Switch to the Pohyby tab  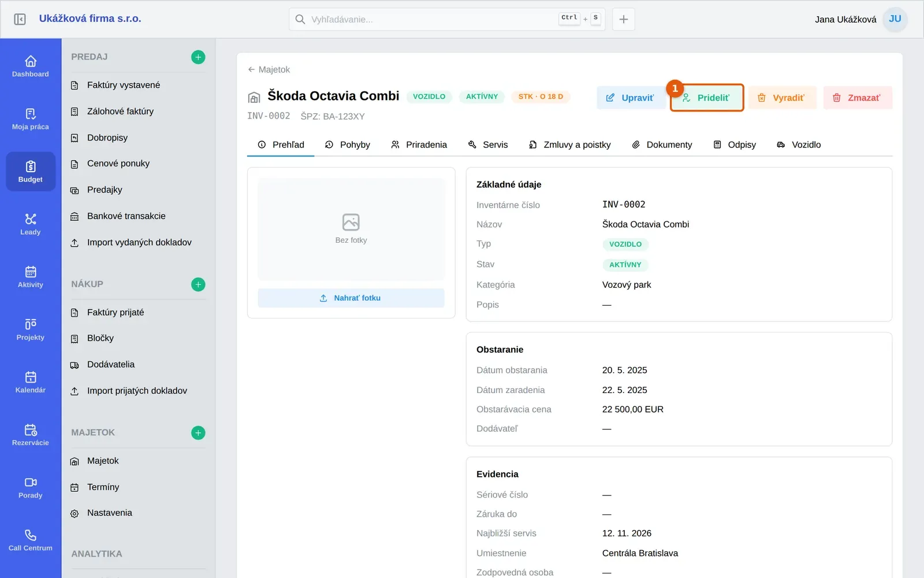pyautogui.click(x=347, y=144)
